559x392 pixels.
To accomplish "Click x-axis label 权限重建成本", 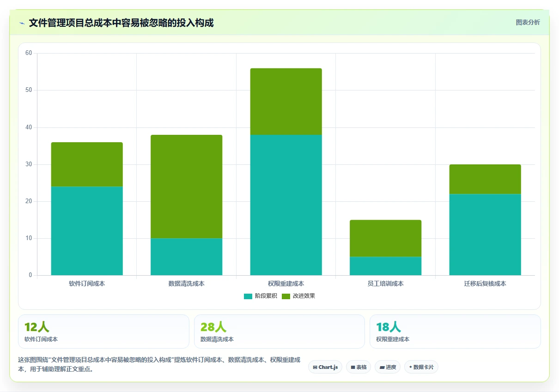I will coord(286,283).
